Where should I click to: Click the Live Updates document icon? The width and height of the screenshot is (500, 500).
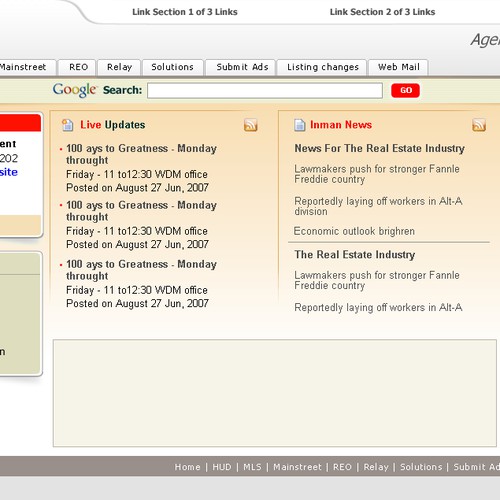[68, 125]
